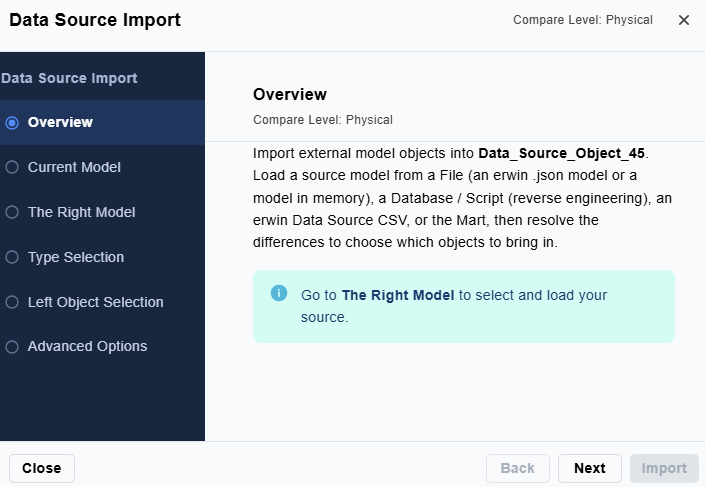Click the Data Source Import sidebar heading
This screenshot has width=705, height=487.
click(69, 78)
